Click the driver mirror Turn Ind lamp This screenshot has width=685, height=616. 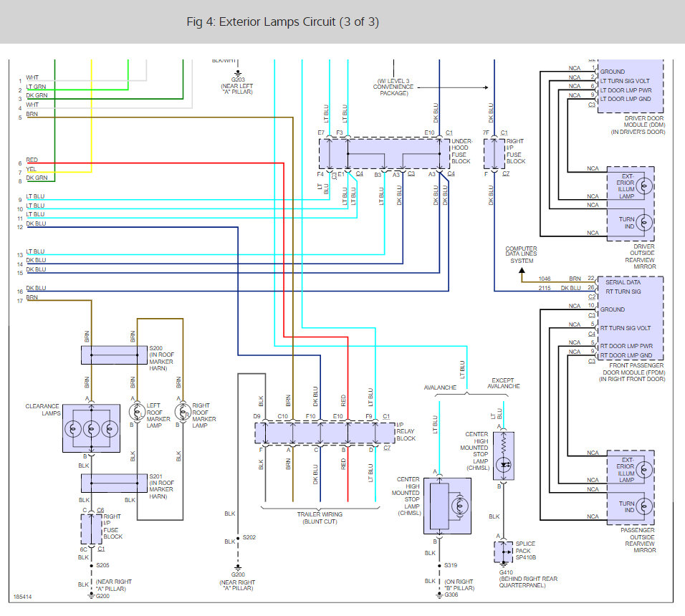tap(644, 223)
